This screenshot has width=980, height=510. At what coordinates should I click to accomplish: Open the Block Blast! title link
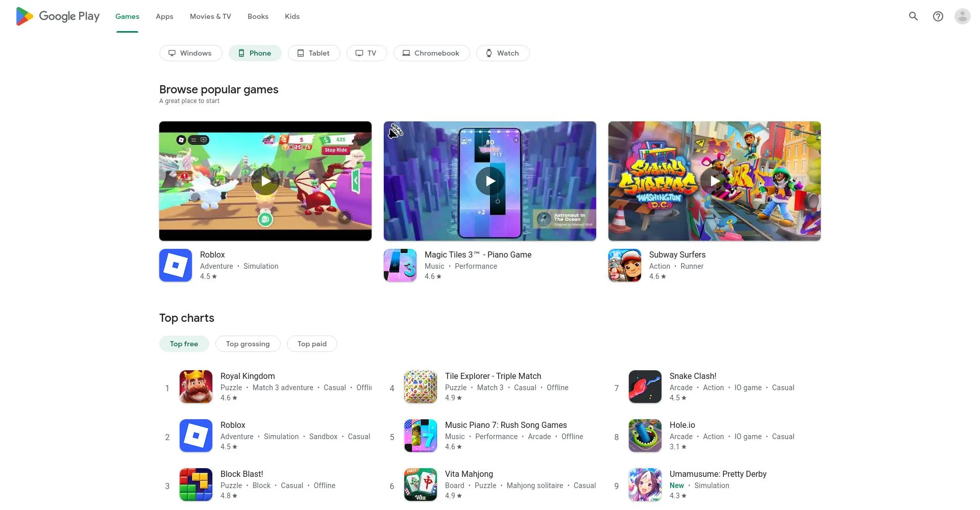(x=241, y=474)
